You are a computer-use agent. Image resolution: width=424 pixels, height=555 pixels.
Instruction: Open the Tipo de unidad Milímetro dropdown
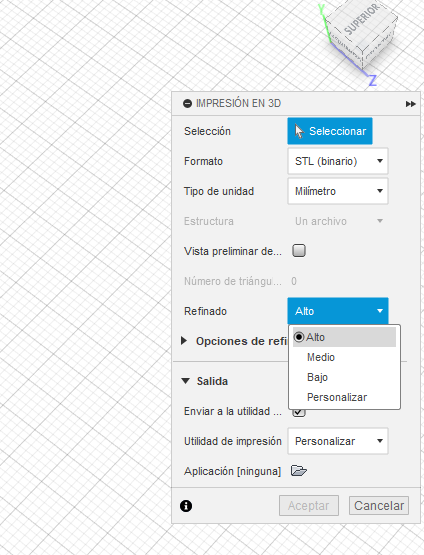pos(338,191)
